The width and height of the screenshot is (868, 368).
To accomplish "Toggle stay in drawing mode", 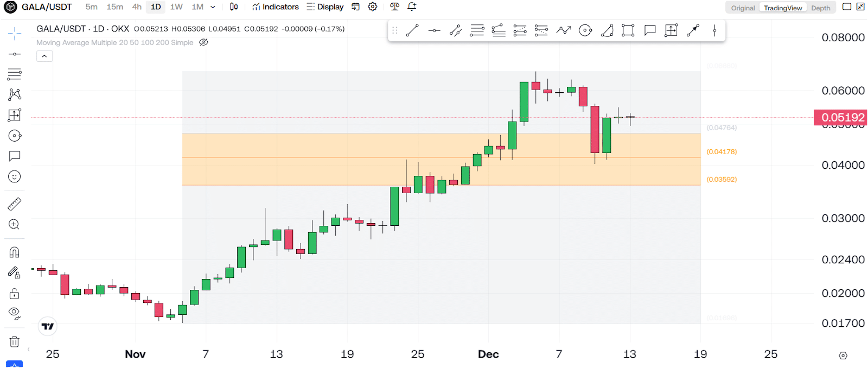I will coord(15,272).
